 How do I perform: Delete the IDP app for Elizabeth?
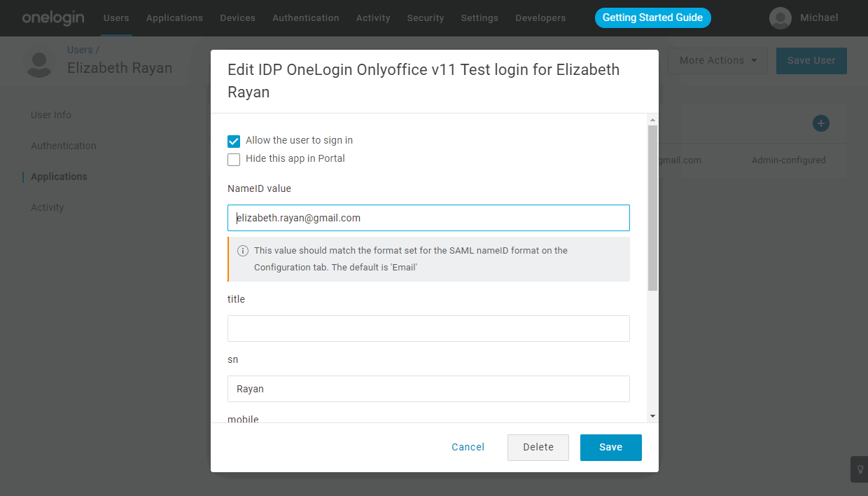(x=538, y=447)
